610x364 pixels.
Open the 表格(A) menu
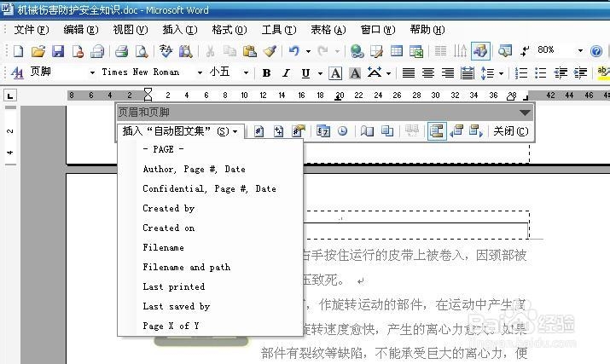[328, 30]
